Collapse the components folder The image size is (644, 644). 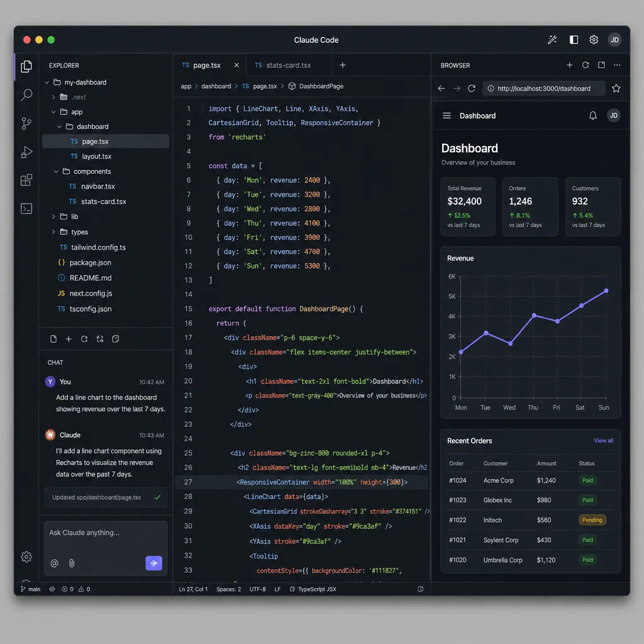click(x=56, y=171)
